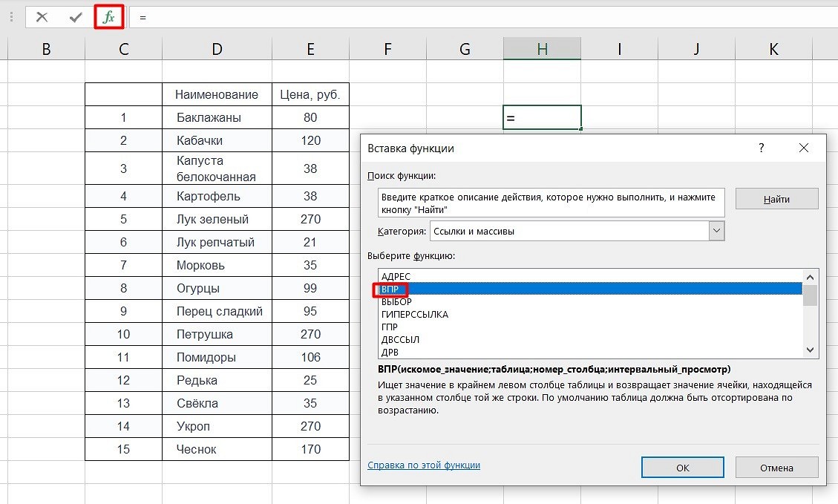Select column F header

tap(387, 49)
